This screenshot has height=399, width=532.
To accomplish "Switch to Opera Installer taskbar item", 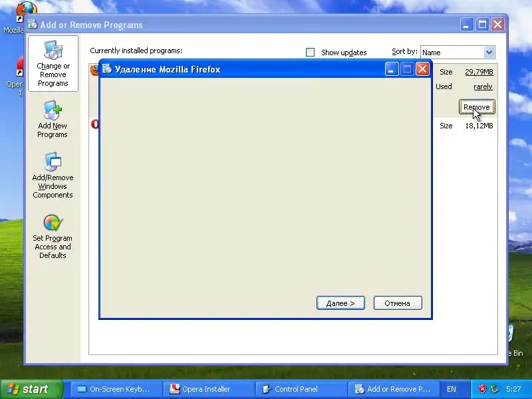I will (207, 389).
